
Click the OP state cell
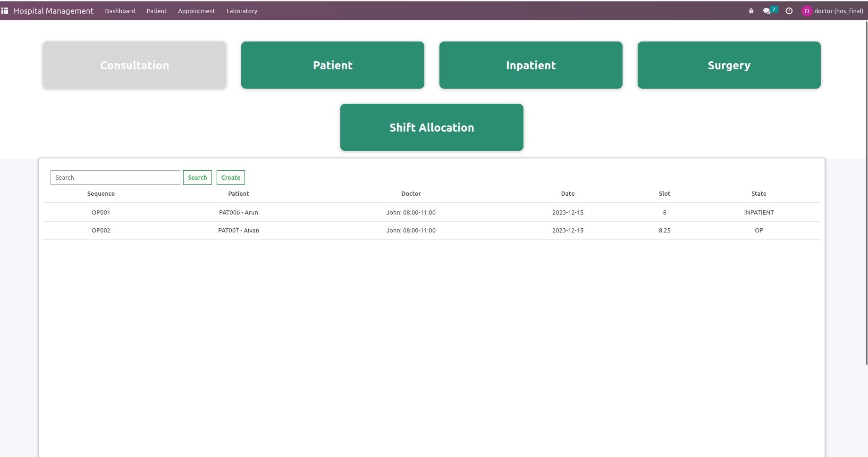pos(759,230)
